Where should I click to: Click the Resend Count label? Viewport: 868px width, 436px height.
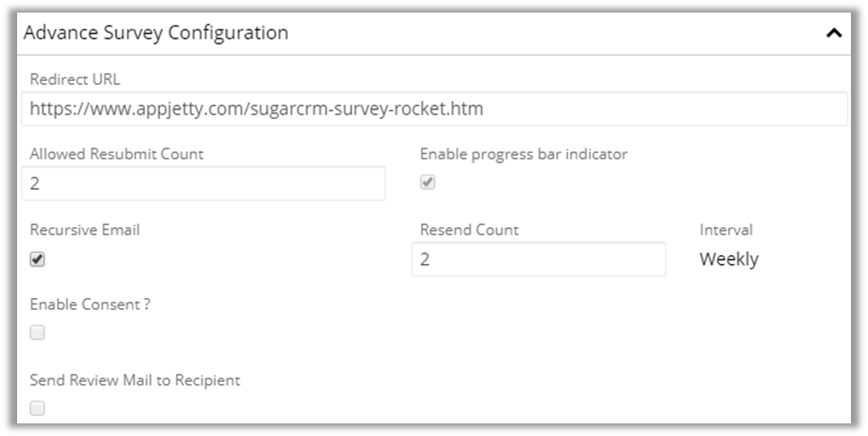(469, 230)
